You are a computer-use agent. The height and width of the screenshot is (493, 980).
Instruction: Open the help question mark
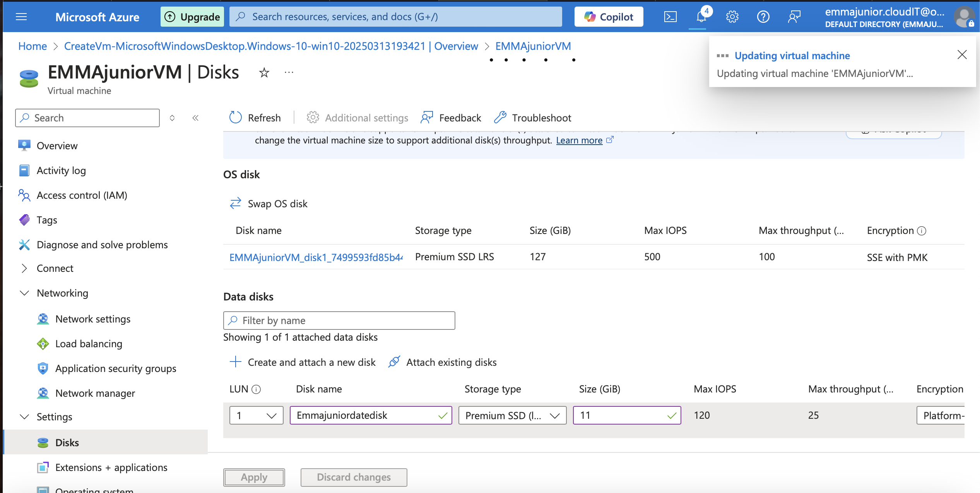(x=763, y=17)
